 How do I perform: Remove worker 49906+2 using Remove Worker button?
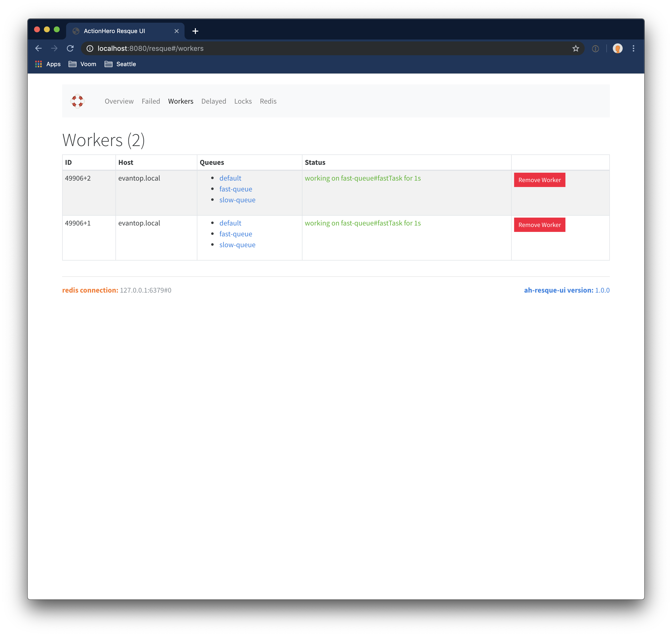[x=539, y=179]
